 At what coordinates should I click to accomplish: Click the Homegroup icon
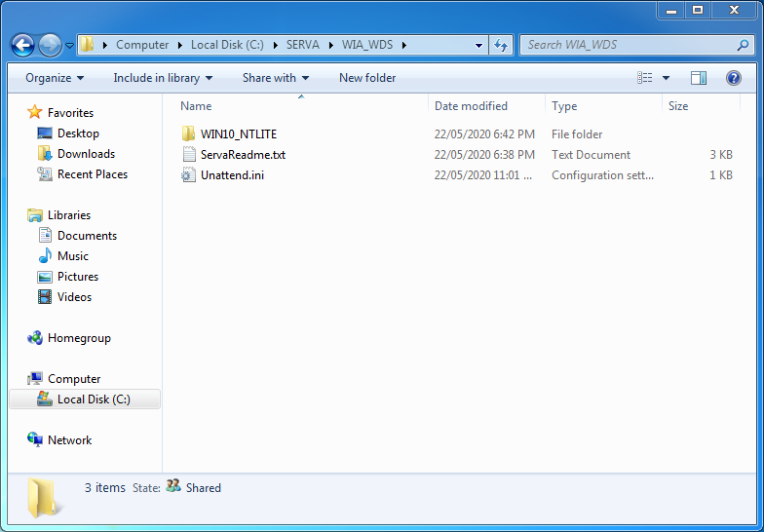35,337
